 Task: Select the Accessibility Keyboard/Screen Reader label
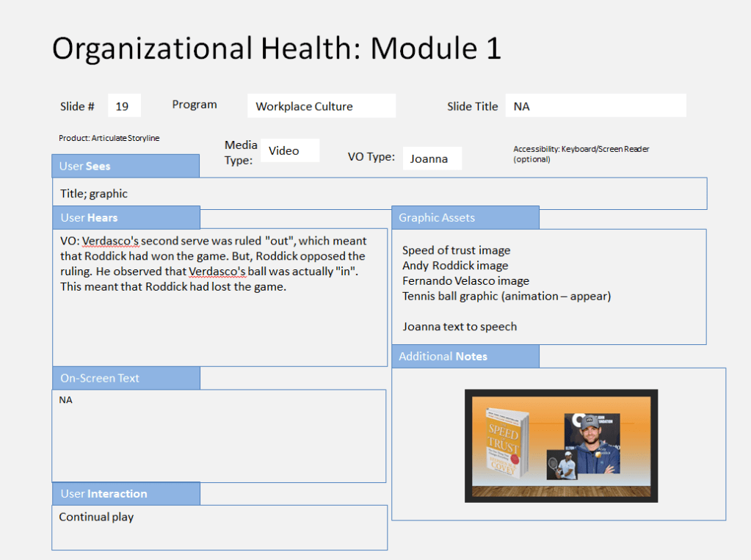581,153
